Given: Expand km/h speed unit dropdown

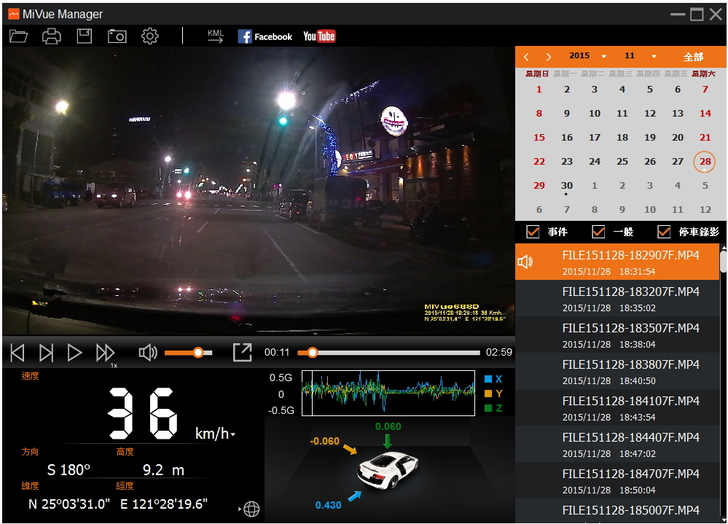Looking at the screenshot, I should click(x=216, y=434).
